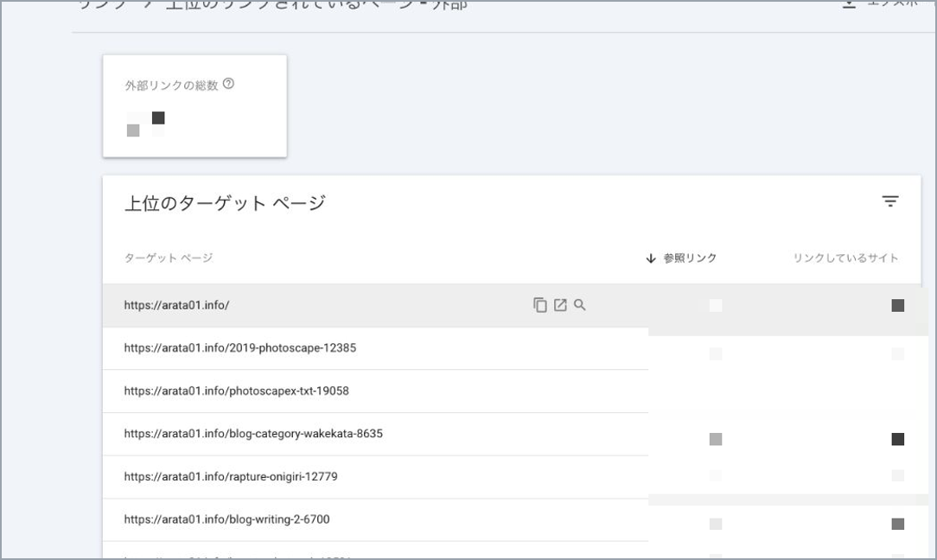
Task: Click the 外部リンクの総数 label
Action: (x=171, y=85)
